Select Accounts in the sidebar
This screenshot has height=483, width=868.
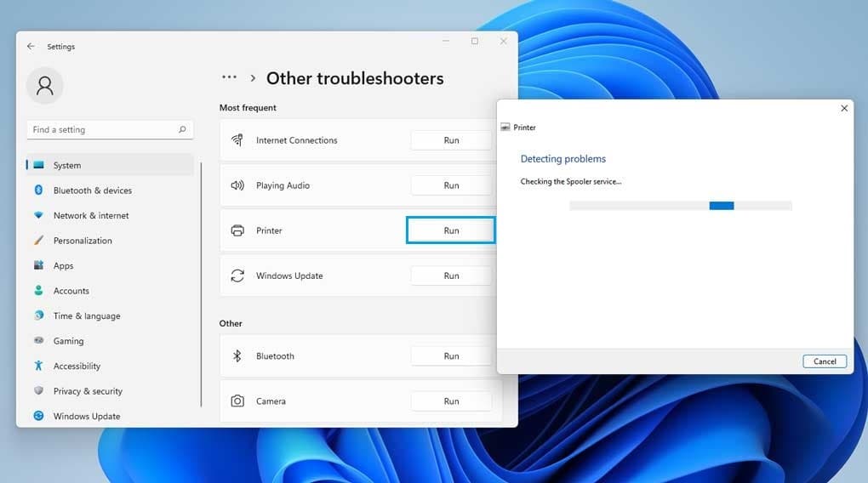pyautogui.click(x=110, y=291)
